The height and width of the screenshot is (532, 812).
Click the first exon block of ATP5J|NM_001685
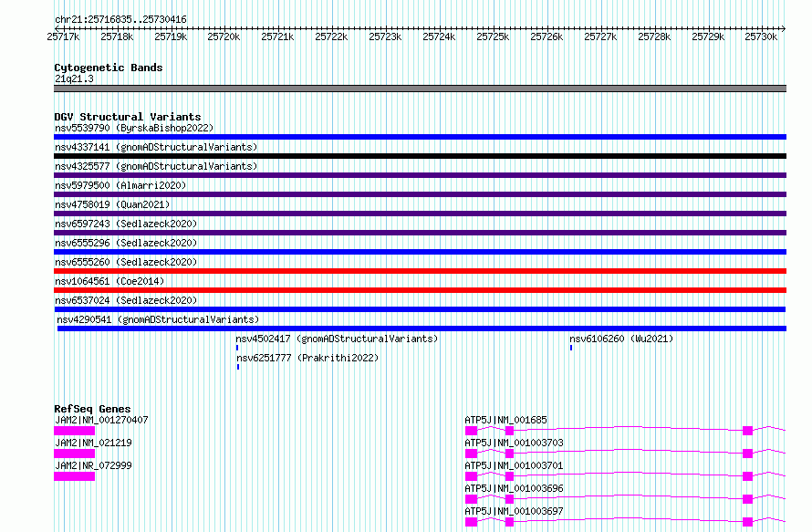tap(472, 431)
